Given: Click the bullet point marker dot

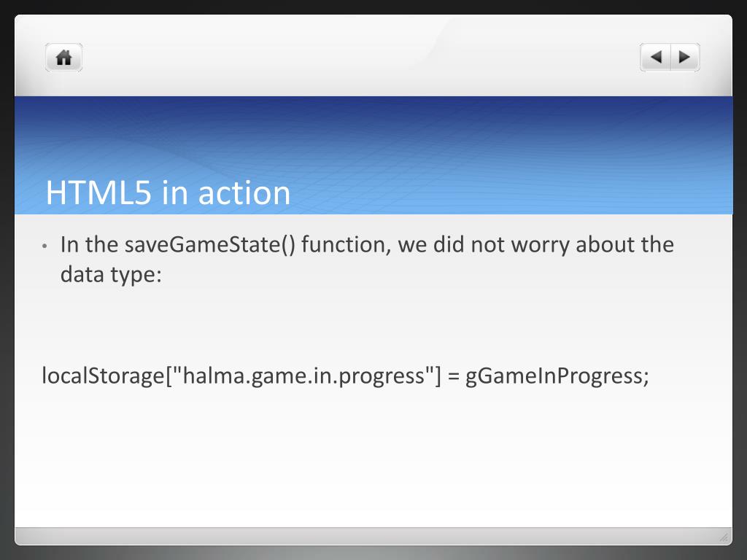Looking at the screenshot, I should 44,246.
